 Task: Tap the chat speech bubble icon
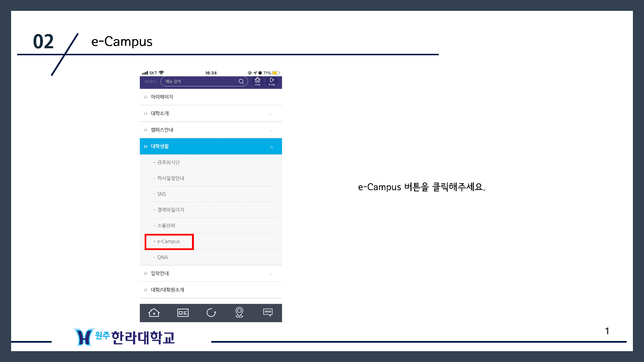click(x=268, y=312)
